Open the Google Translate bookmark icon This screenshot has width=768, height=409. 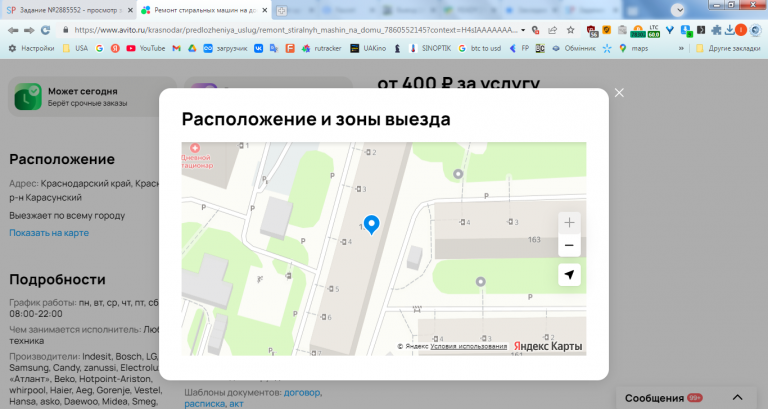[274, 48]
